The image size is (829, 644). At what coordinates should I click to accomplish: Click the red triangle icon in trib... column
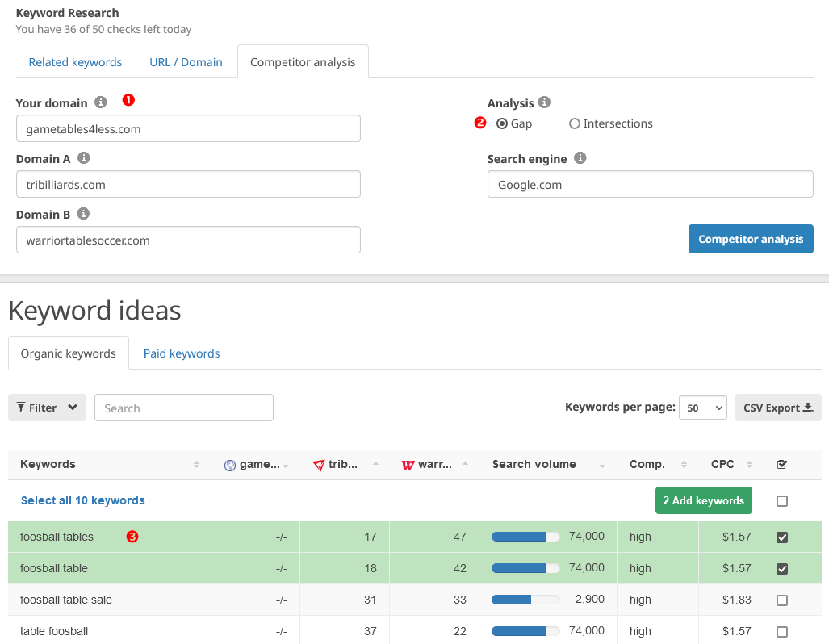coord(318,466)
